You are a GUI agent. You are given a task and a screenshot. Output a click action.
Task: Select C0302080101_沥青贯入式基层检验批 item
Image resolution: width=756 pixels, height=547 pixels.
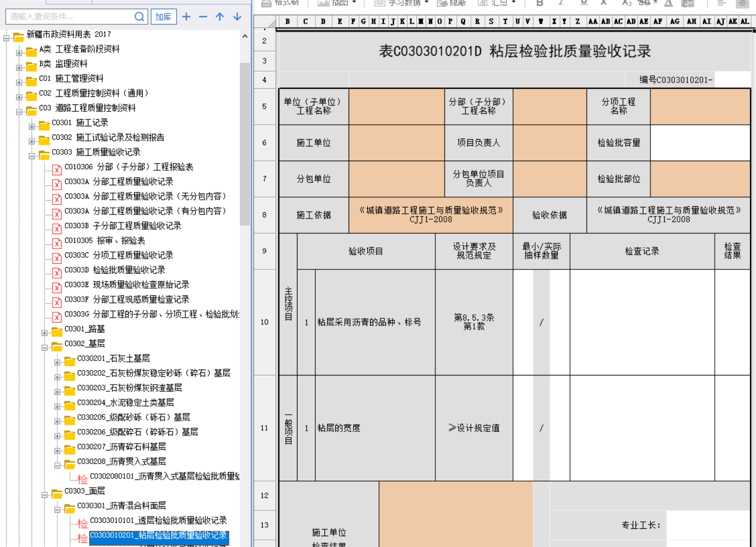[165, 476]
